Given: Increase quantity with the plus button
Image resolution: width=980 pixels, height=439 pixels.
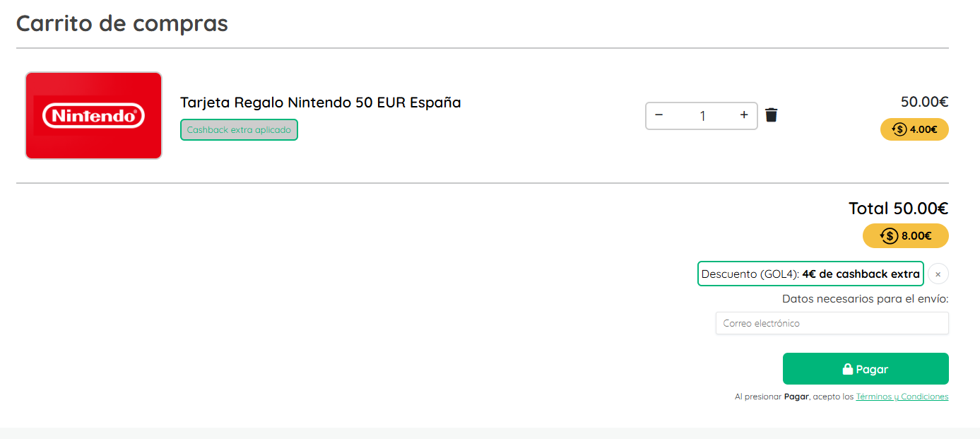Looking at the screenshot, I should click(744, 115).
